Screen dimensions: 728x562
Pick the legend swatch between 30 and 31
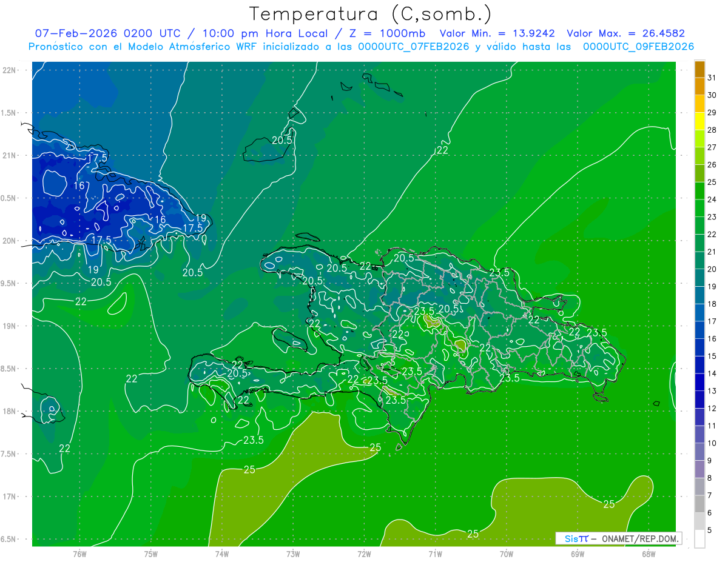[699, 87]
